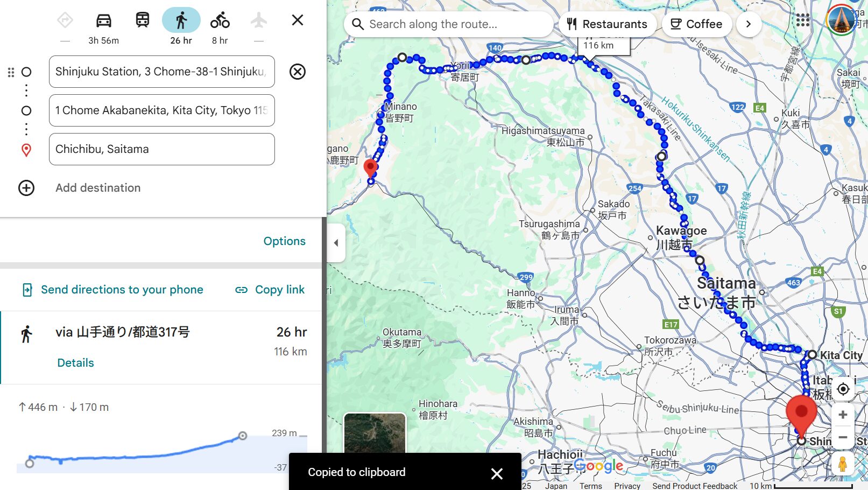The image size is (868, 490).
Task: Open the Google apps grid
Action: [802, 20]
